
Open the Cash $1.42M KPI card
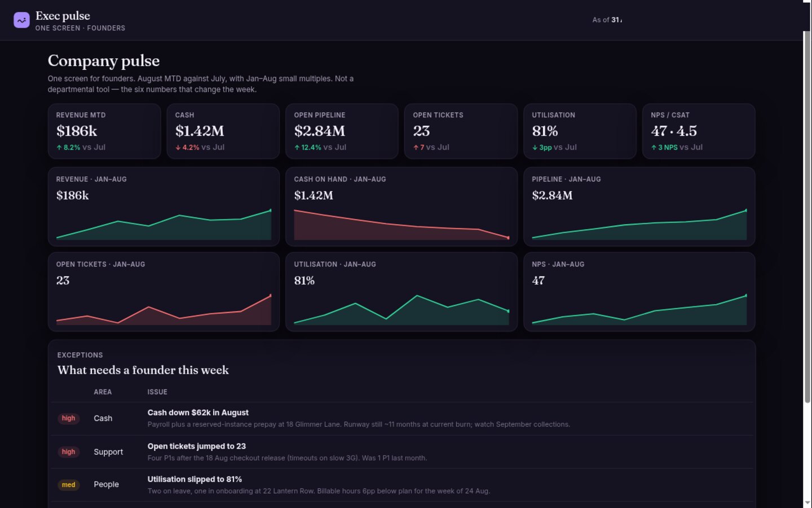(223, 131)
